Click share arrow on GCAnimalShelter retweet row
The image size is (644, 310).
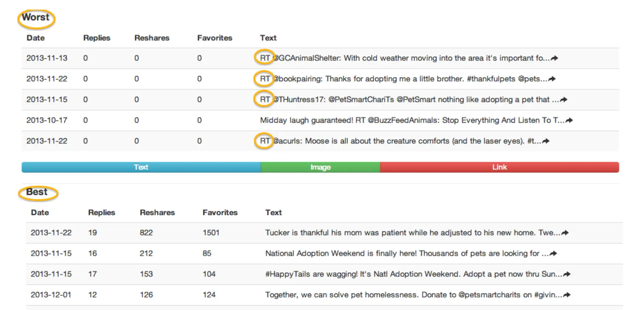pyautogui.click(x=554, y=58)
